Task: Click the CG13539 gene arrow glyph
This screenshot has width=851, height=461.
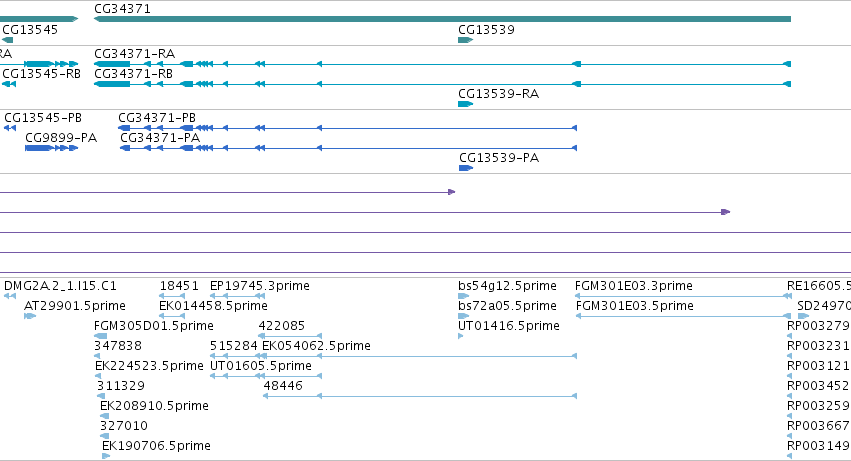Action: pyautogui.click(x=466, y=40)
